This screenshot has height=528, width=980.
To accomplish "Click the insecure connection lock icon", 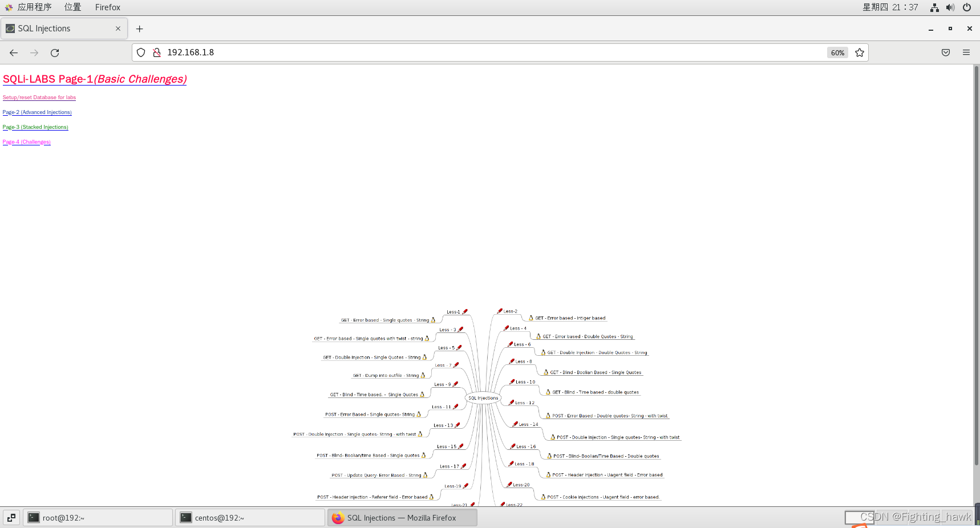I will [157, 52].
